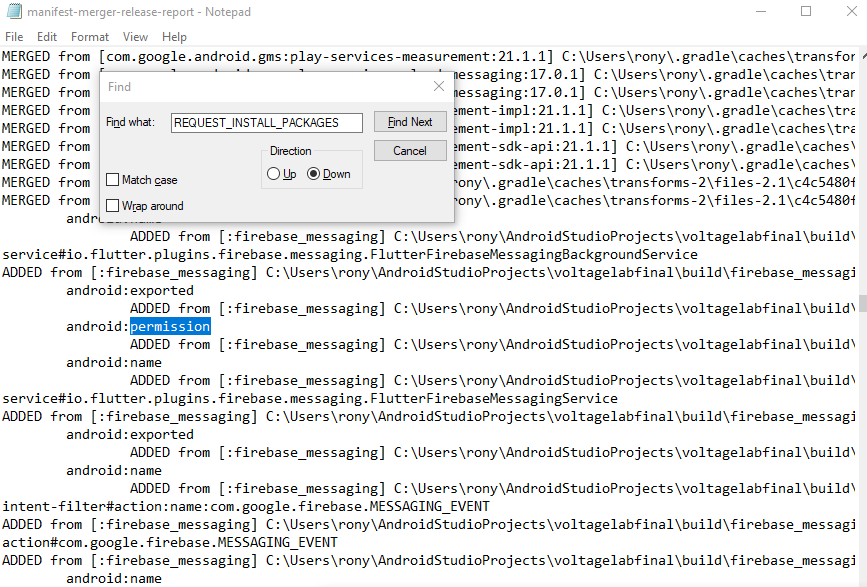Click inside the Find what input field
The width and height of the screenshot is (867, 587).
266,122
